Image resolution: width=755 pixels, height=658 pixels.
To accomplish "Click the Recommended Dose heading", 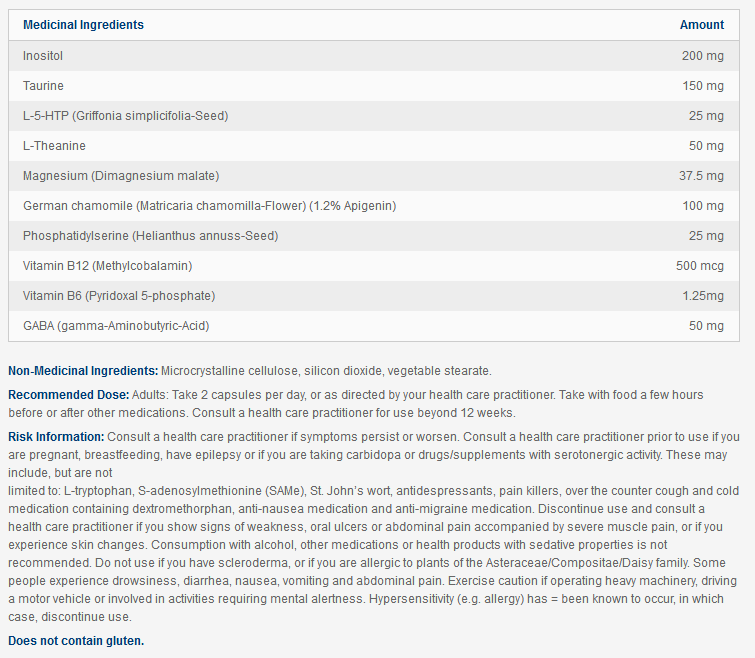I will point(68,394).
